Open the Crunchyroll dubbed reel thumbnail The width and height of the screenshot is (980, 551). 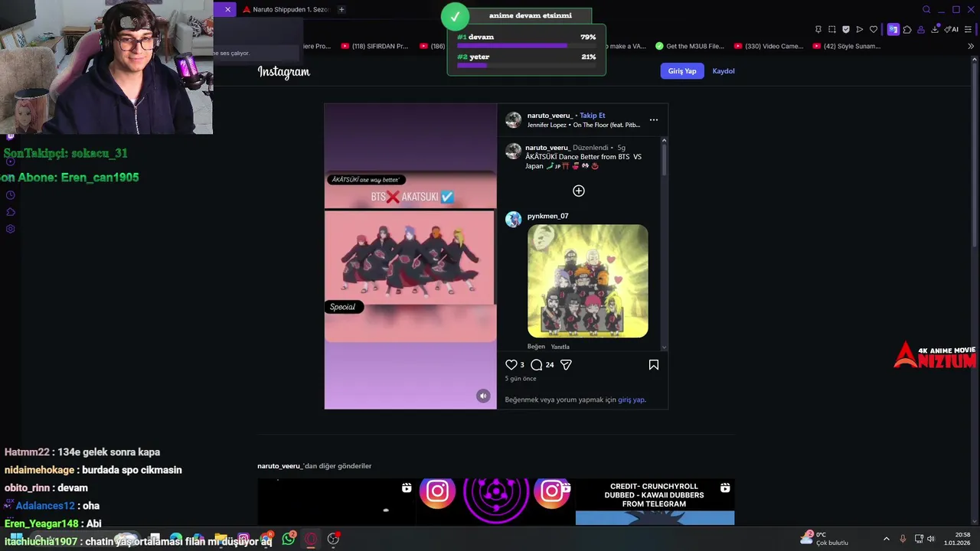point(655,502)
